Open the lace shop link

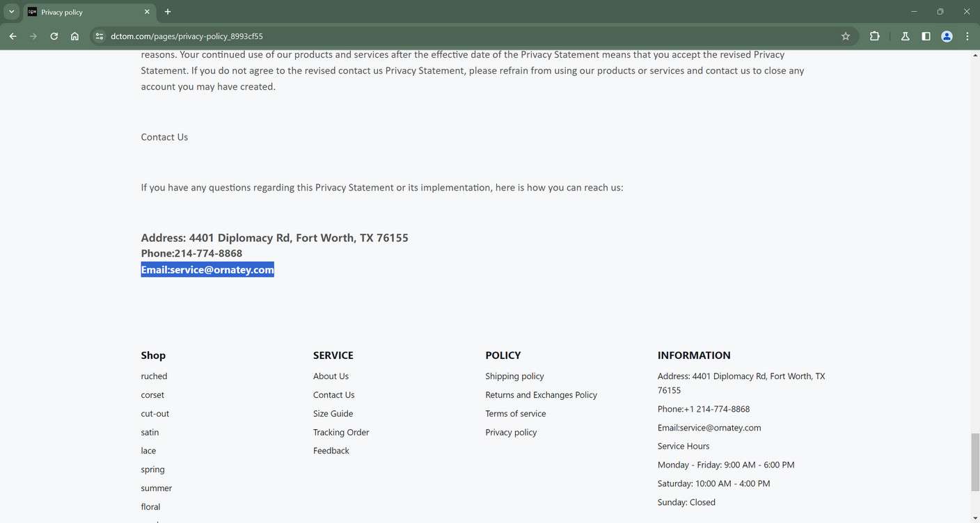148,451
